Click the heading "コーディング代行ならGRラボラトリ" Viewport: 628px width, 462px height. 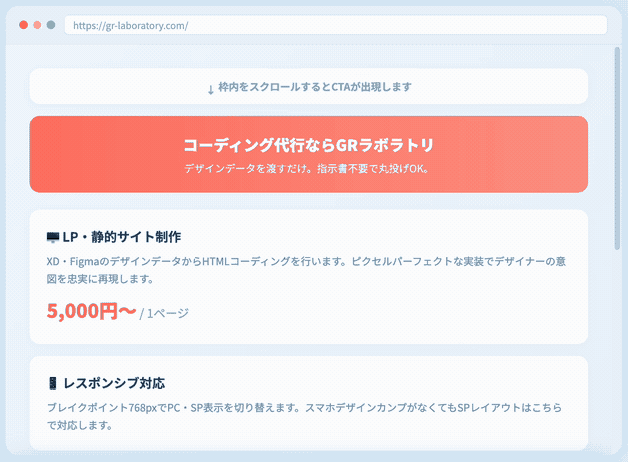(x=309, y=145)
